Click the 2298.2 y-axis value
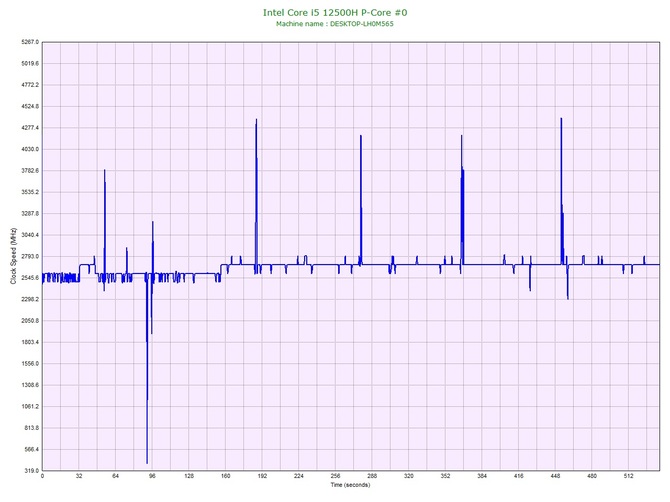The width and height of the screenshot is (670, 502). point(30,299)
